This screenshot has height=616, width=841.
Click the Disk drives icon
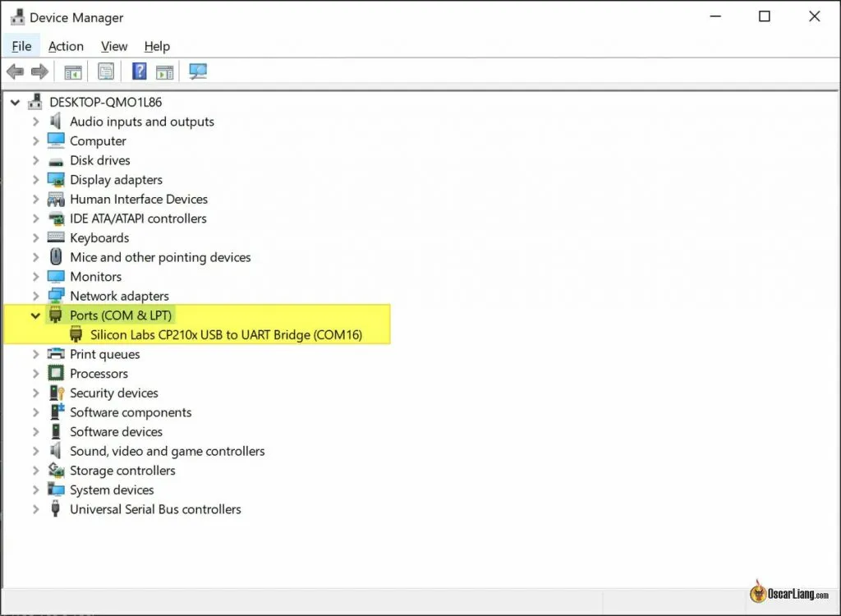point(56,161)
